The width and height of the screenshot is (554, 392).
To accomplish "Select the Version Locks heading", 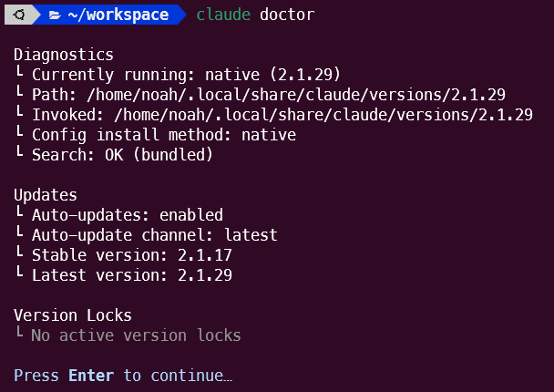I will click(x=73, y=315).
